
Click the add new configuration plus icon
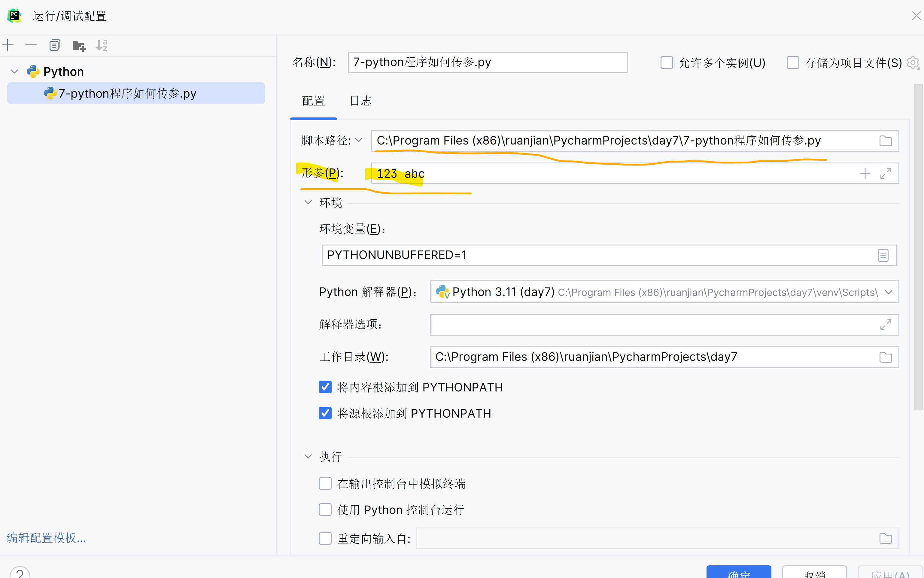point(8,45)
